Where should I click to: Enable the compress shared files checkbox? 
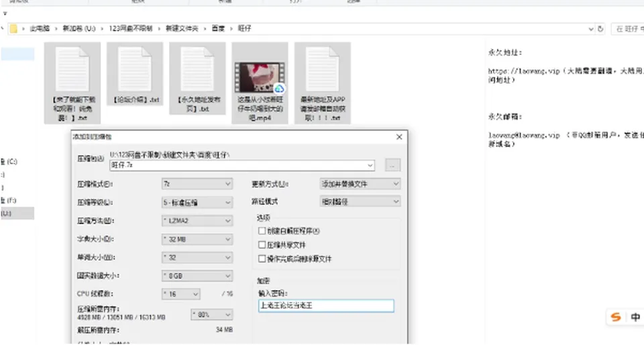[262, 245]
